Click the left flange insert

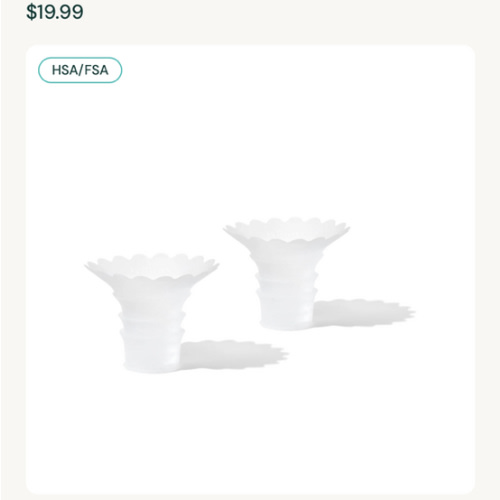(152, 313)
